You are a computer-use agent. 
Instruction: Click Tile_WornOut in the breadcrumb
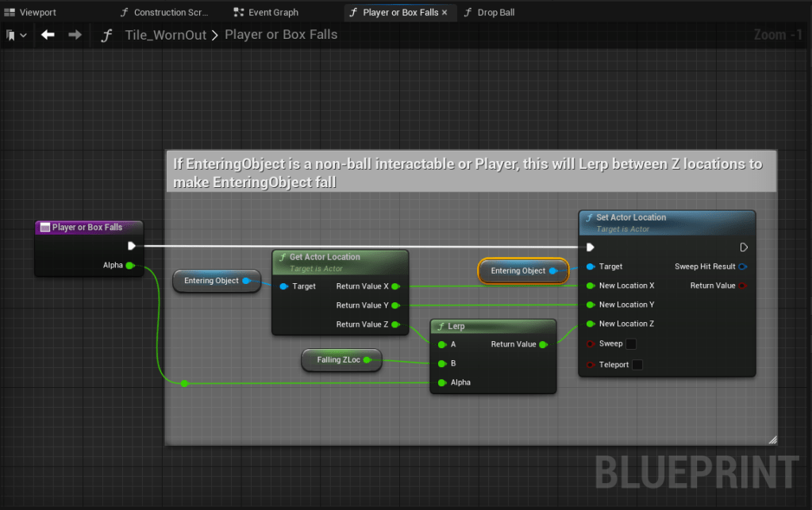(165, 35)
